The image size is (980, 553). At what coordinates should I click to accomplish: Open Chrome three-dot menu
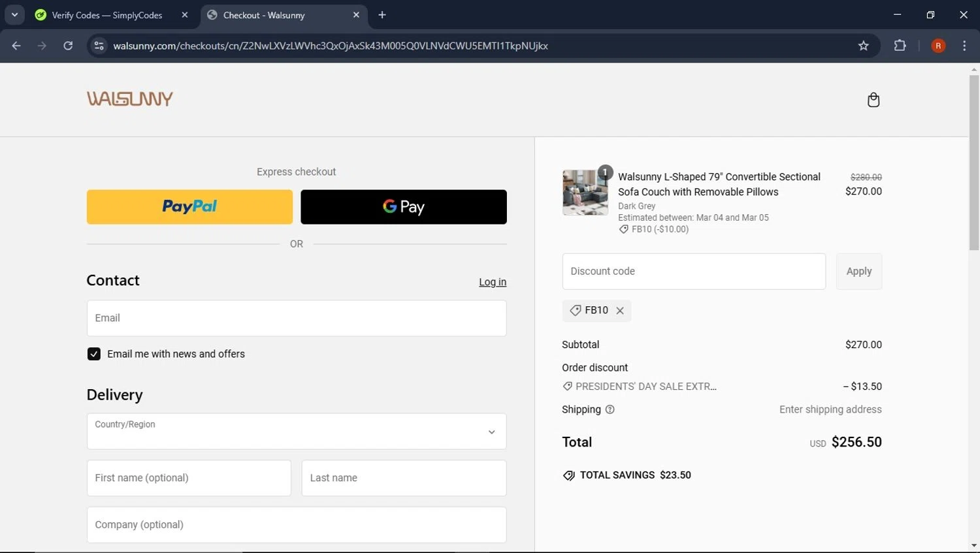pos(964,46)
